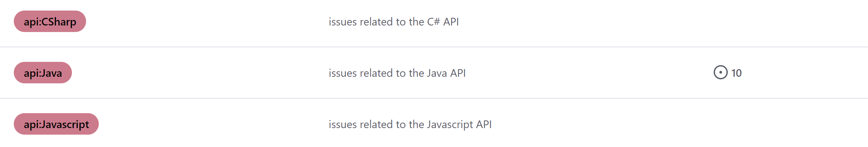Open the api:Java label

point(43,73)
